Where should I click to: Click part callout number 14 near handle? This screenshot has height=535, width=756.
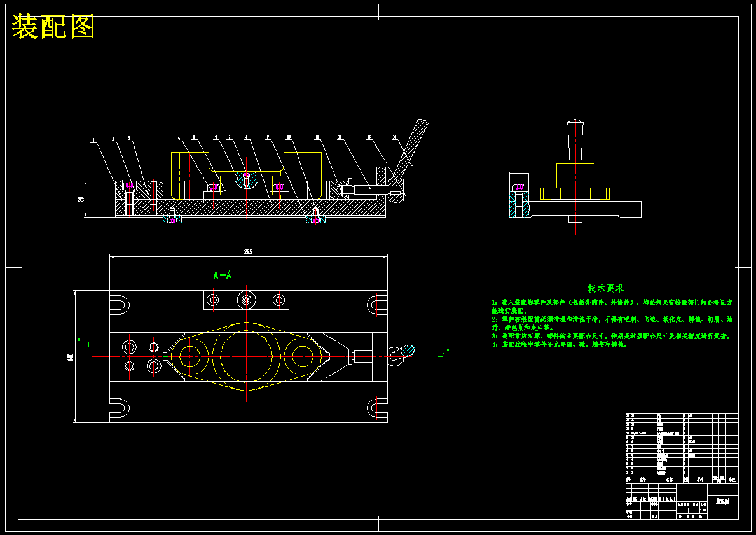pyautogui.click(x=394, y=137)
